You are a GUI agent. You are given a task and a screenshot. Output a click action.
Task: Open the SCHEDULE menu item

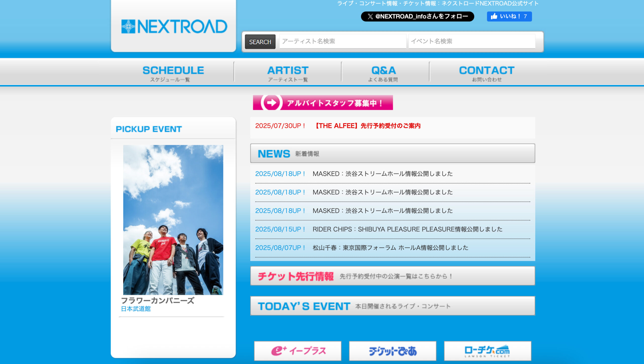[173, 73]
